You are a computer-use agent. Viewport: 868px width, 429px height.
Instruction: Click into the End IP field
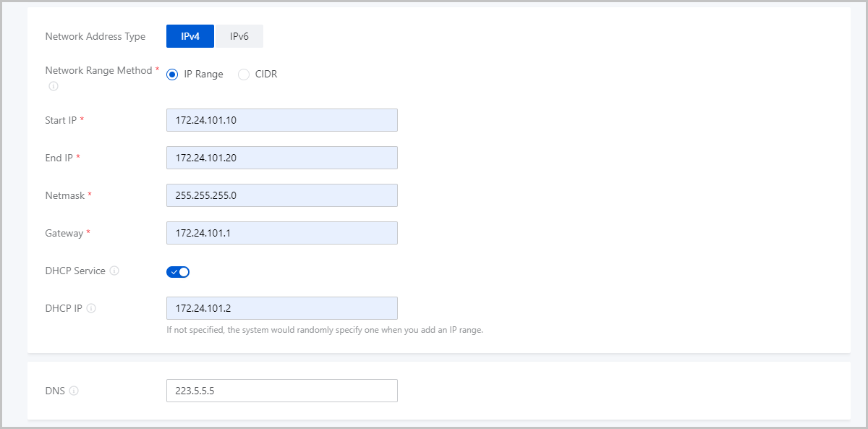pos(282,158)
